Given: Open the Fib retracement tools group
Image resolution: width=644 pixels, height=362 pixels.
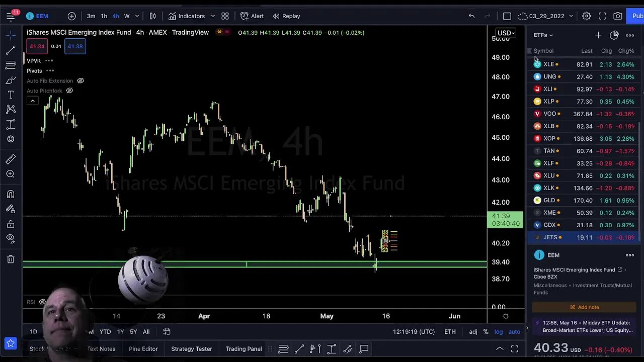Looking at the screenshot, I should 11,65.
